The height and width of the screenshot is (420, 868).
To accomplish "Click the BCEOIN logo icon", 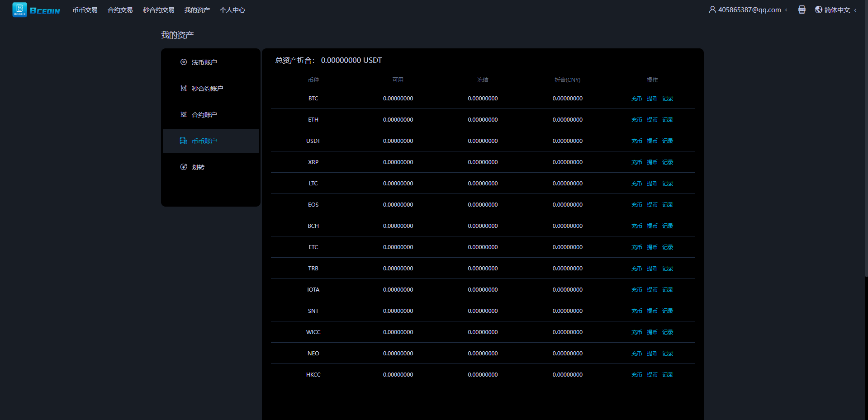I will (x=19, y=9).
